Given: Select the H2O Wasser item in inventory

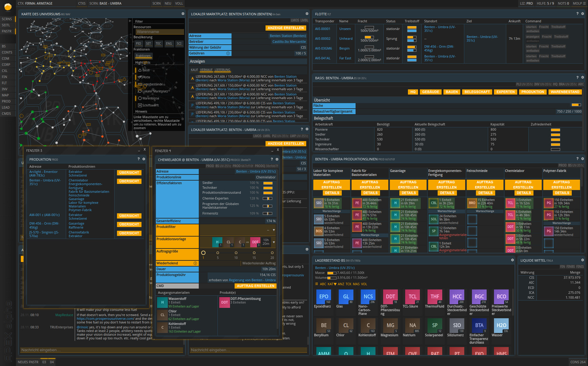Looking at the screenshot, I should click(x=501, y=326).
